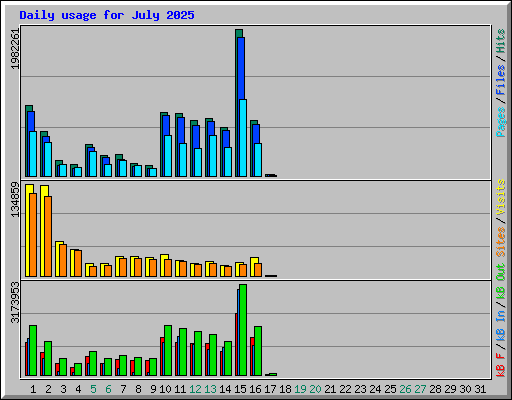Click the blue "Files" legend label
This screenshot has width=512, height=400.
500,80
